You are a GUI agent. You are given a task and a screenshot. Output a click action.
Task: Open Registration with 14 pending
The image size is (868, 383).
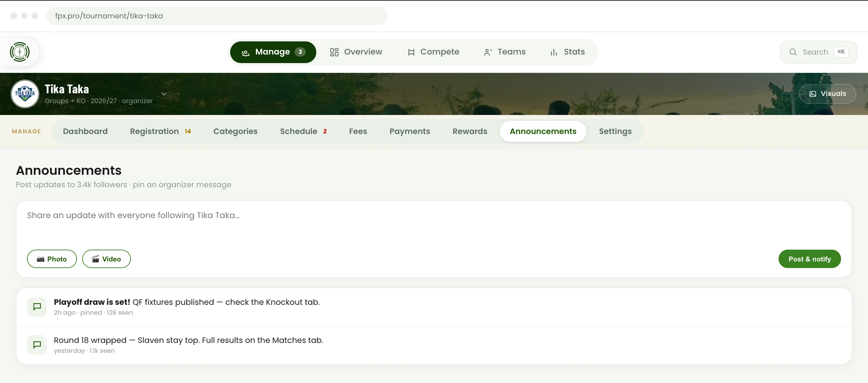pos(160,131)
